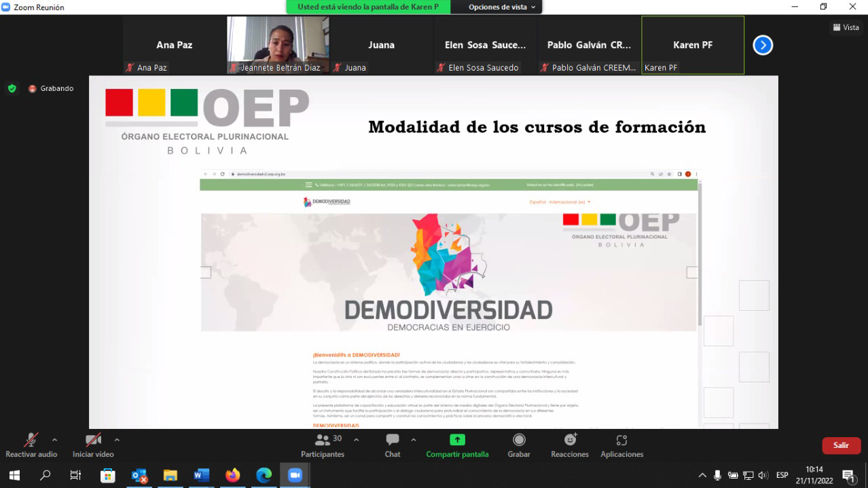Open the Chat panel

pyautogui.click(x=393, y=445)
